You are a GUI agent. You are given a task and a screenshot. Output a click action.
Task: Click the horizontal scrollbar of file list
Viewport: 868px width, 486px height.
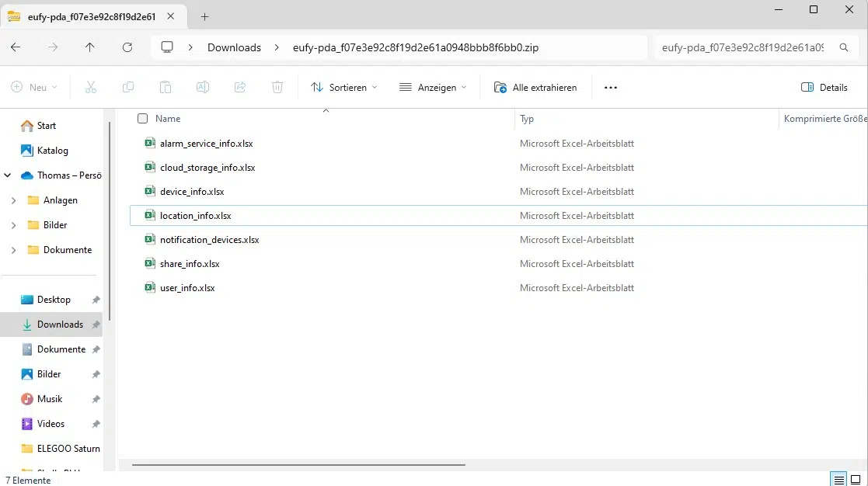click(x=298, y=465)
